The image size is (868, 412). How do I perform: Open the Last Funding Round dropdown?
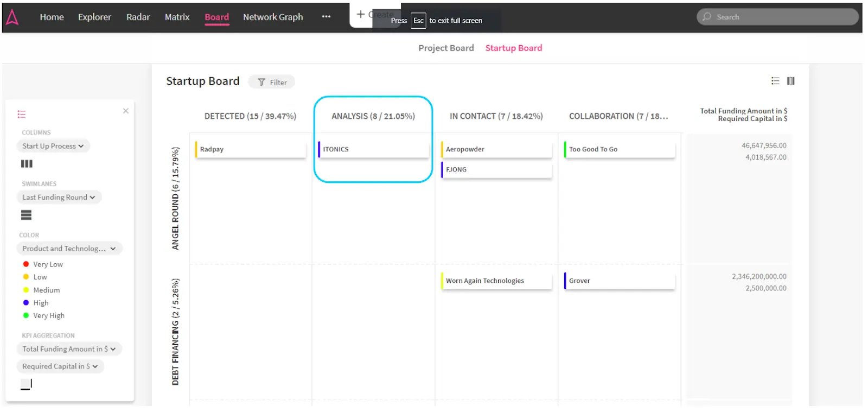[59, 198]
